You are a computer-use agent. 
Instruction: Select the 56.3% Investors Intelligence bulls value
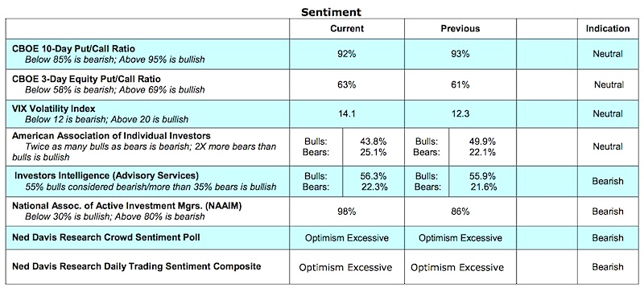(373, 176)
